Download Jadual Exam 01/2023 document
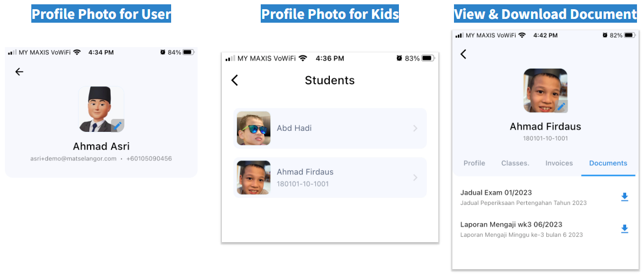The height and width of the screenshot is (274, 644). tap(625, 197)
